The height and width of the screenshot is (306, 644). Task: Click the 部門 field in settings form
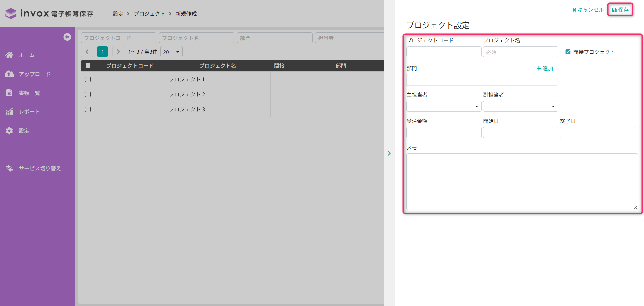point(482,80)
